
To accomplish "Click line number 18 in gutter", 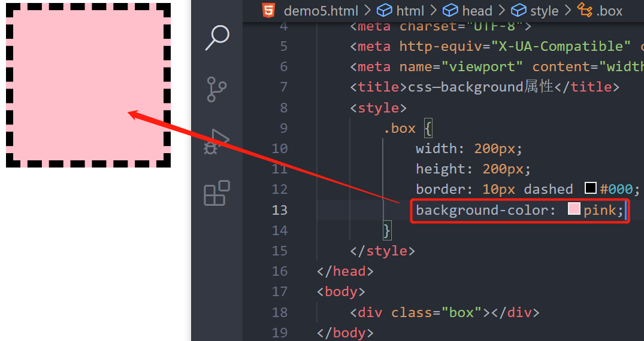I will [x=280, y=312].
